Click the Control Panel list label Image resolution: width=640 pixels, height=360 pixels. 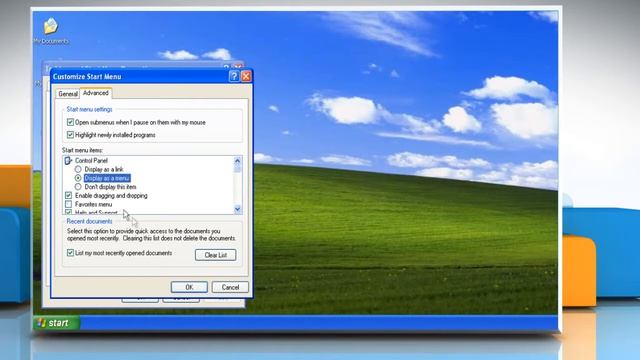[x=91, y=161]
